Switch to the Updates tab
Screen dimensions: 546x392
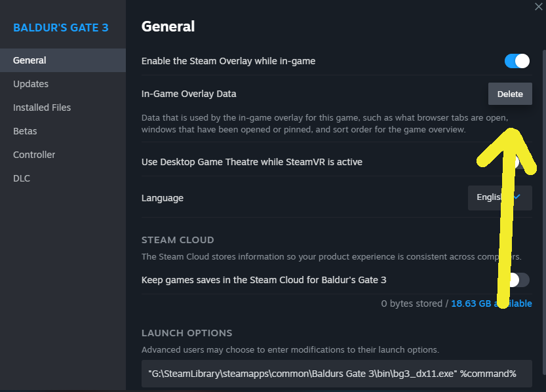point(31,84)
